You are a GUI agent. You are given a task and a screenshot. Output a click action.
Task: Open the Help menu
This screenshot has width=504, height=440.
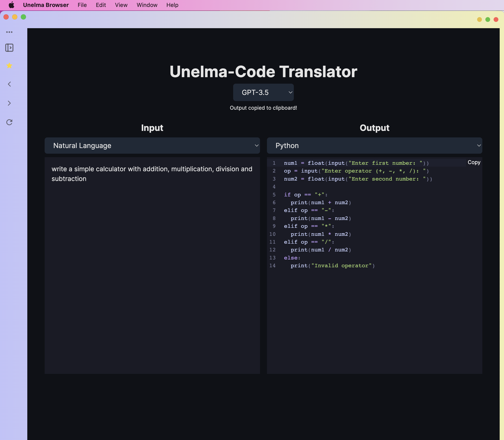172,5
